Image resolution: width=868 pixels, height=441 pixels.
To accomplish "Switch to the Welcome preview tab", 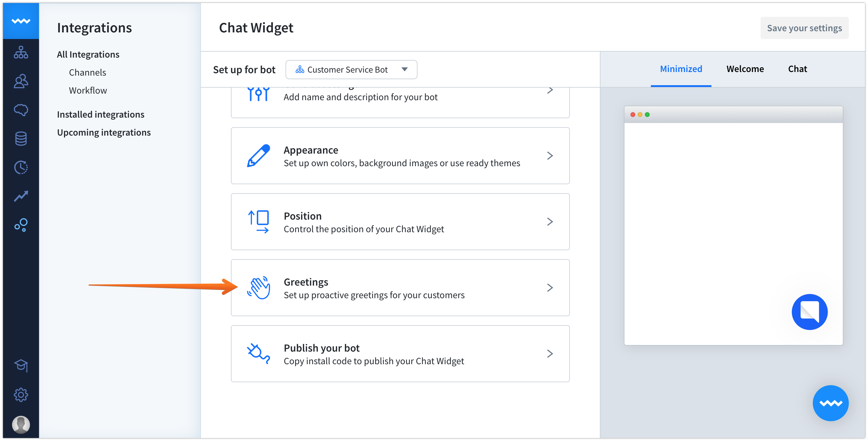I will (745, 69).
